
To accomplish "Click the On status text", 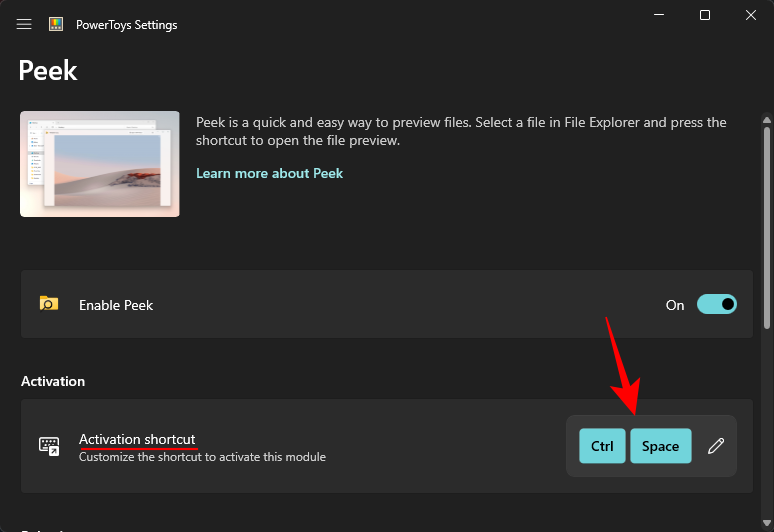I will pyautogui.click(x=675, y=305).
